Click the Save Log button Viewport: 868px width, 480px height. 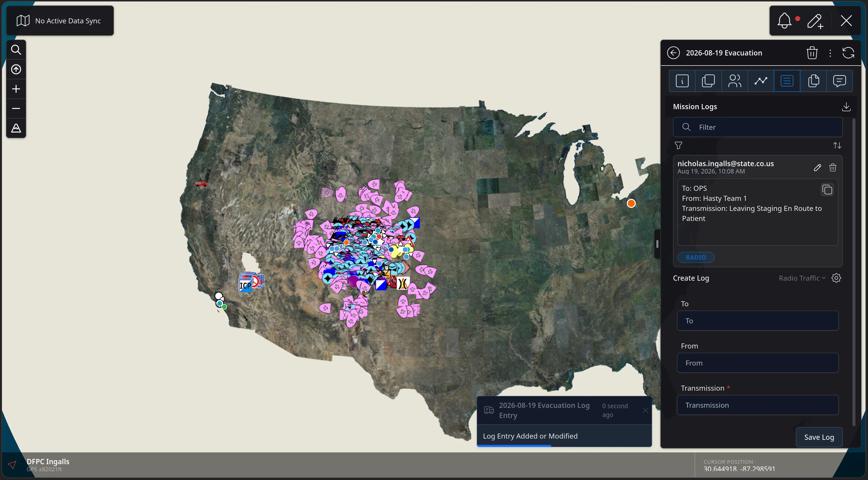[819, 437]
